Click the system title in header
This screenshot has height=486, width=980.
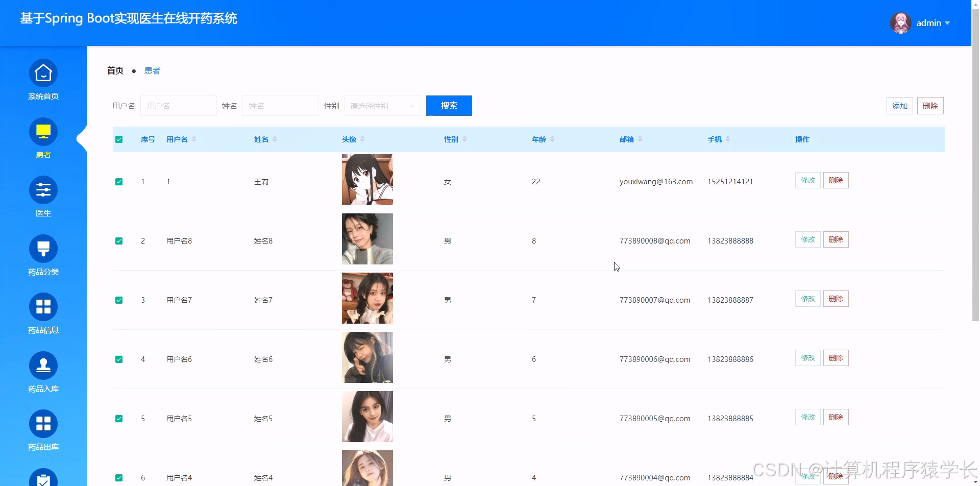(129, 18)
